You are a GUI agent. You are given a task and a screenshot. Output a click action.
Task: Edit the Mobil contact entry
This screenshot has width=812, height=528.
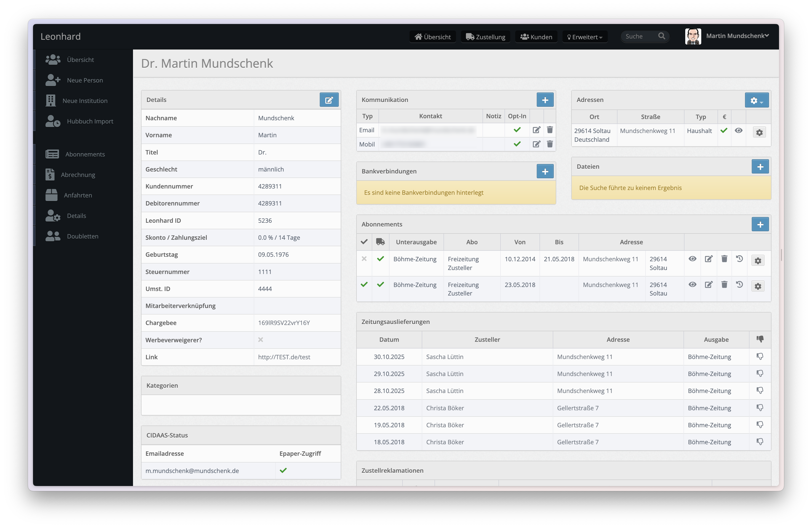click(x=536, y=144)
